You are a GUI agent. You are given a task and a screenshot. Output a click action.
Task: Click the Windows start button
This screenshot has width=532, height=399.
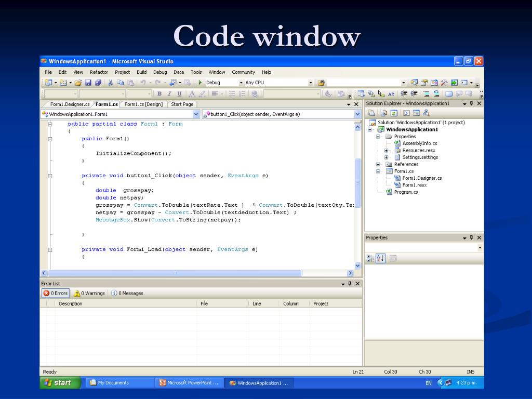pos(60,383)
